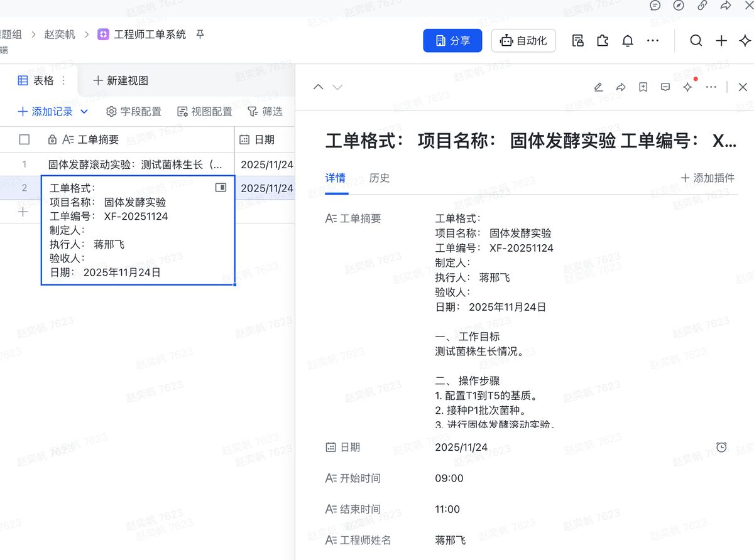Image resolution: width=754 pixels, height=560 pixels.
Task: Open the 筛选 filter option
Action: tap(265, 112)
